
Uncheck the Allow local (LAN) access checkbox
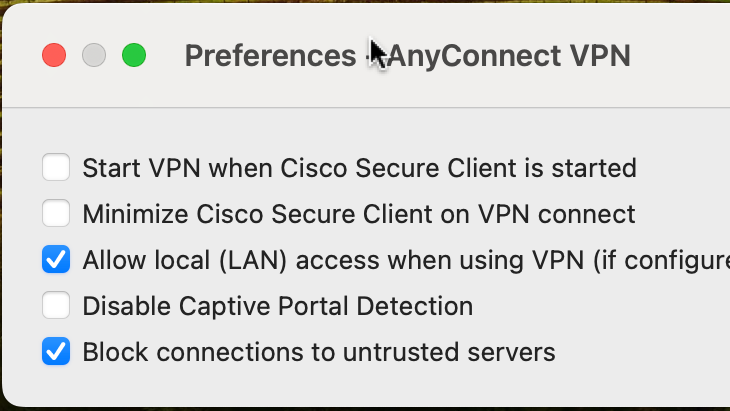click(x=56, y=260)
